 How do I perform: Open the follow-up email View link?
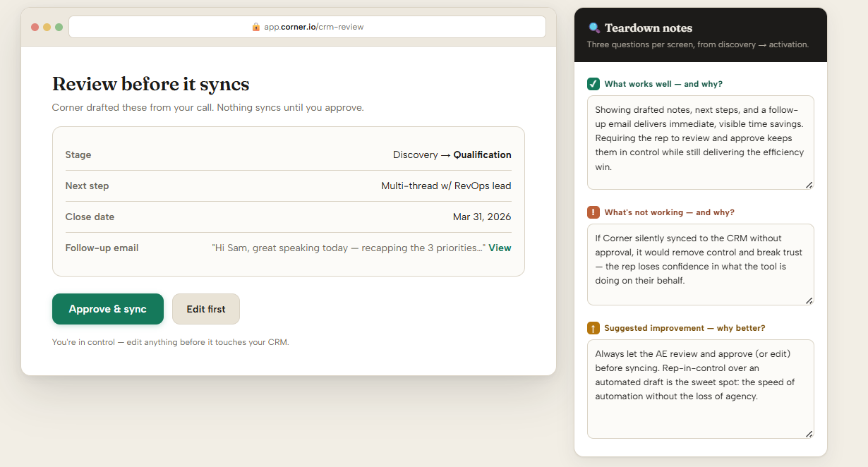pyautogui.click(x=500, y=248)
